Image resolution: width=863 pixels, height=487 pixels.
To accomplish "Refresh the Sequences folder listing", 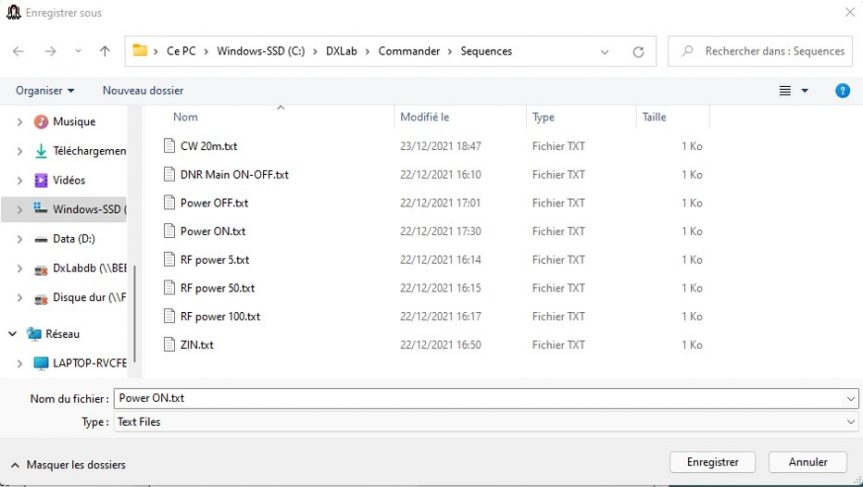I will (638, 52).
